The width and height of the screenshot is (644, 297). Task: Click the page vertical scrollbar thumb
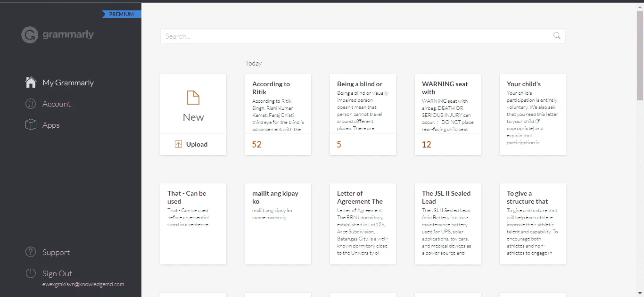tap(640, 55)
